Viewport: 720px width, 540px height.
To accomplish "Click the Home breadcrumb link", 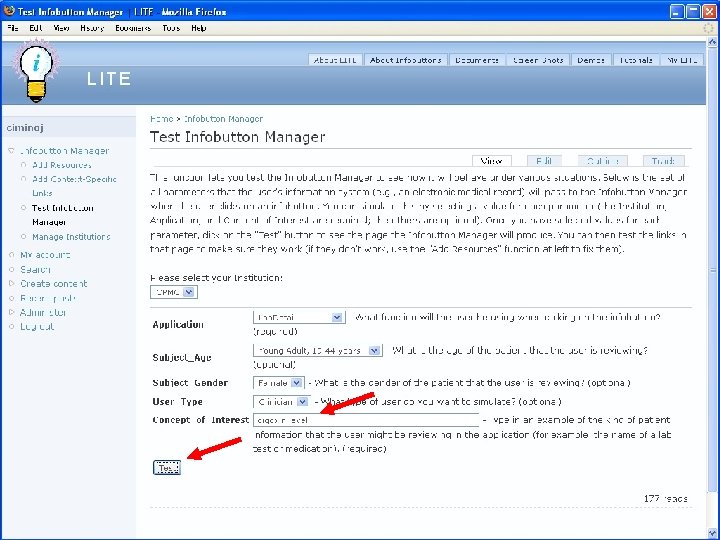I will click(x=161, y=118).
